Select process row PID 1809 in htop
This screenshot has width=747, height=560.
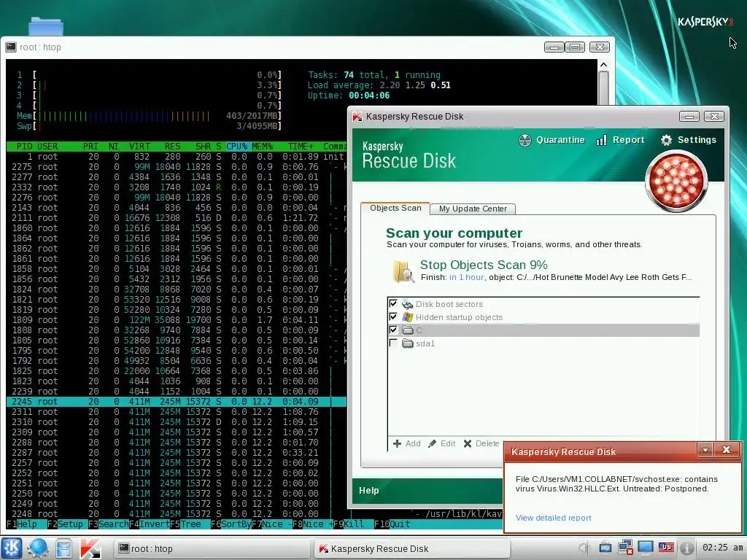point(177,320)
